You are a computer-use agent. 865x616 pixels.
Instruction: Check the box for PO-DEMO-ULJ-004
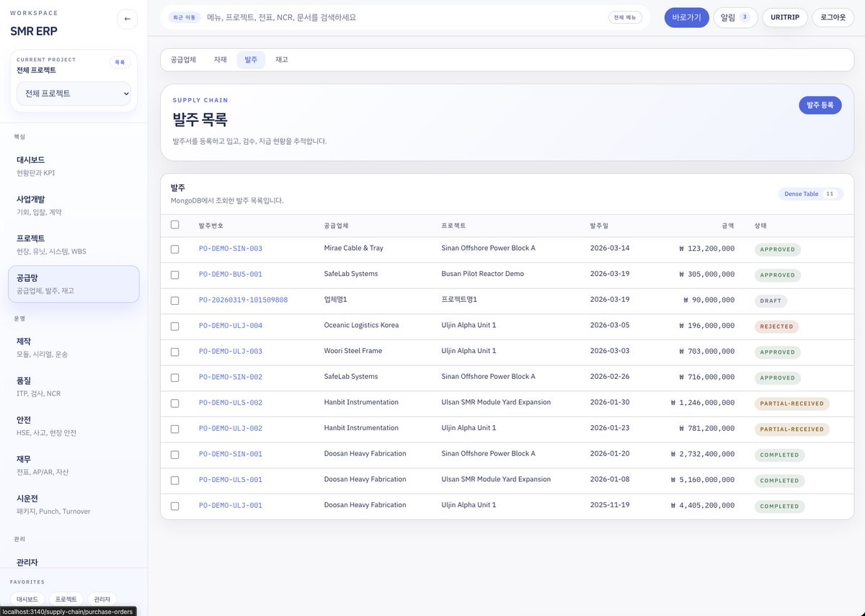coord(174,326)
